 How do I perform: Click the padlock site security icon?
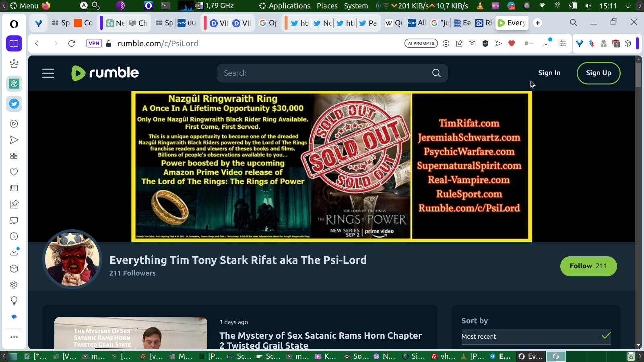tap(109, 43)
